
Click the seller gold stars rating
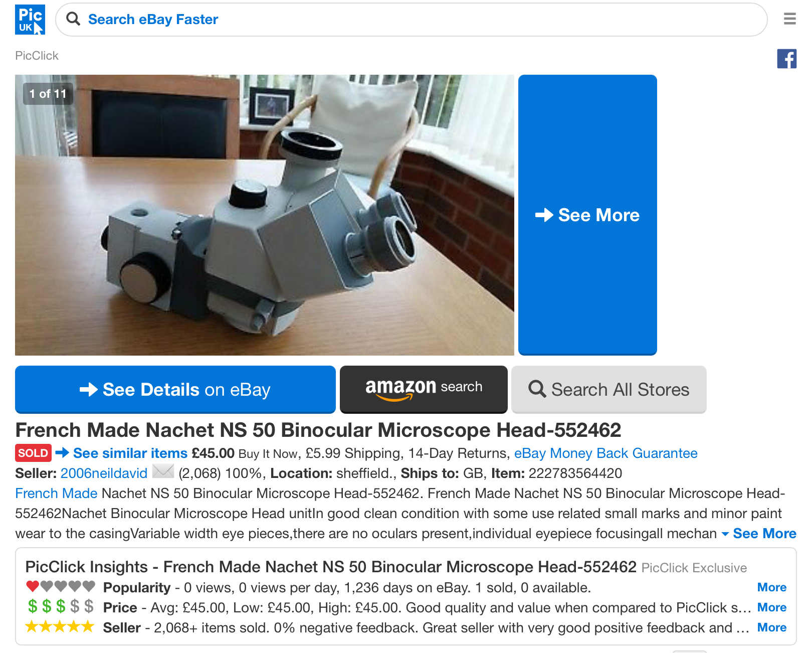click(60, 626)
